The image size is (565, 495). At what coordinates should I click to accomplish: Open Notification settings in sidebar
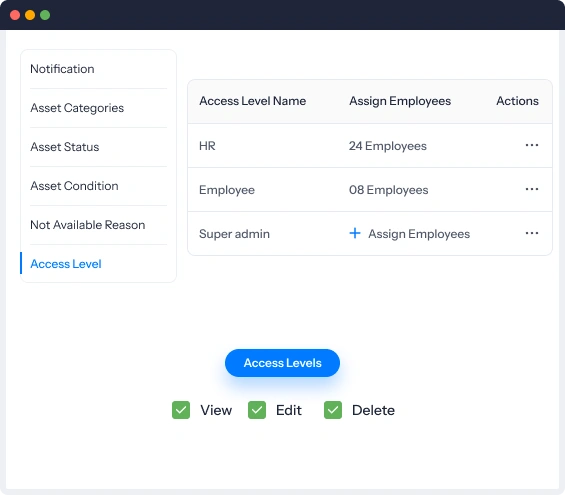click(x=62, y=69)
